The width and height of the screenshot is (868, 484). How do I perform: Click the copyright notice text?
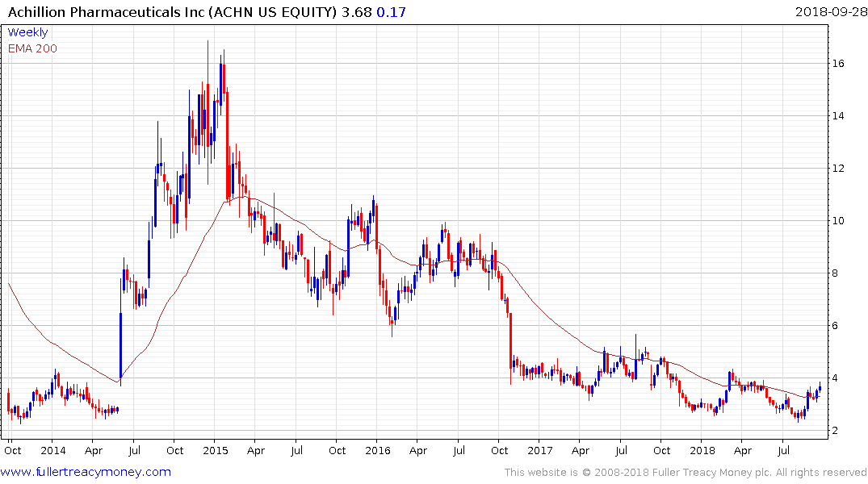tap(686, 473)
